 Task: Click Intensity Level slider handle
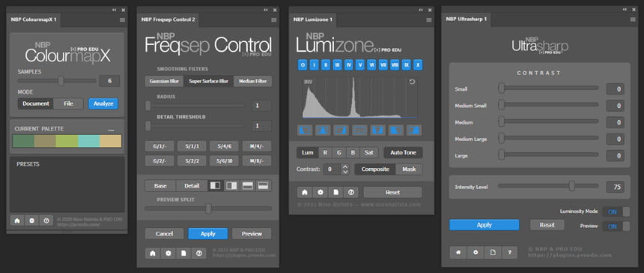point(571,186)
